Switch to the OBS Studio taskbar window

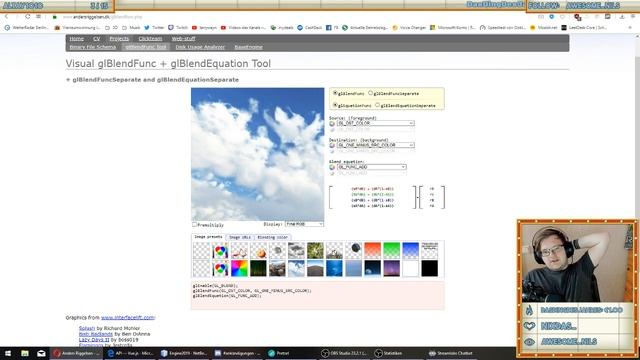point(345,353)
